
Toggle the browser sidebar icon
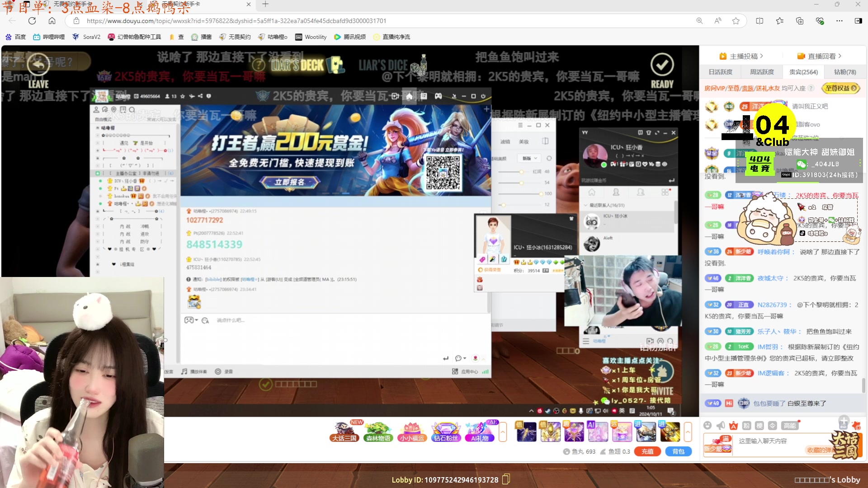pyautogui.click(x=858, y=21)
